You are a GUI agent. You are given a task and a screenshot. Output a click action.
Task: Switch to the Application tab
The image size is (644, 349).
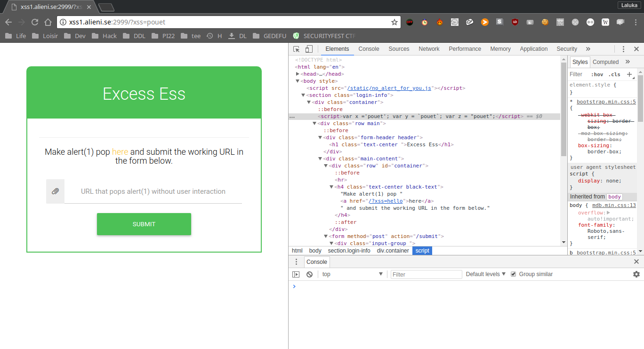click(x=534, y=49)
